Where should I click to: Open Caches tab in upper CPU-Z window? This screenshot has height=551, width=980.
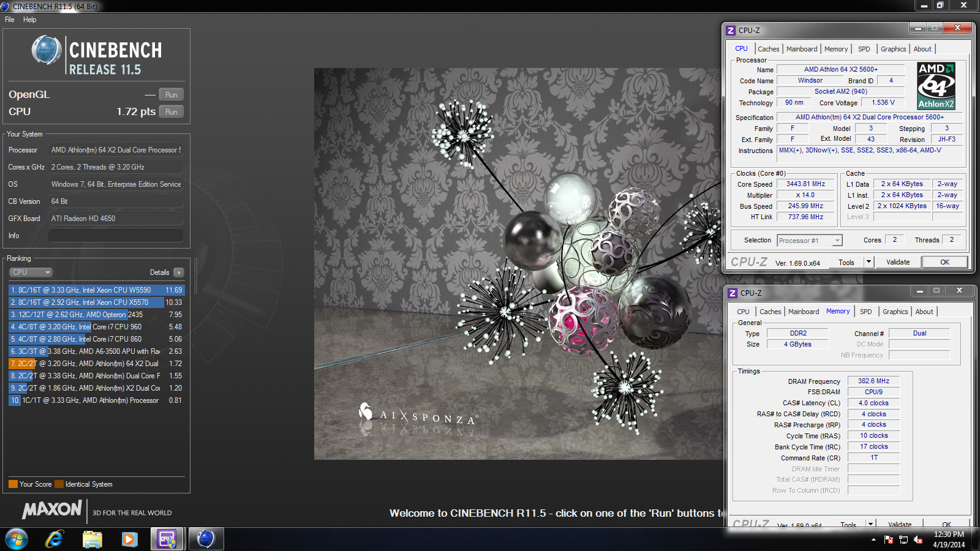(x=769, y=49)
